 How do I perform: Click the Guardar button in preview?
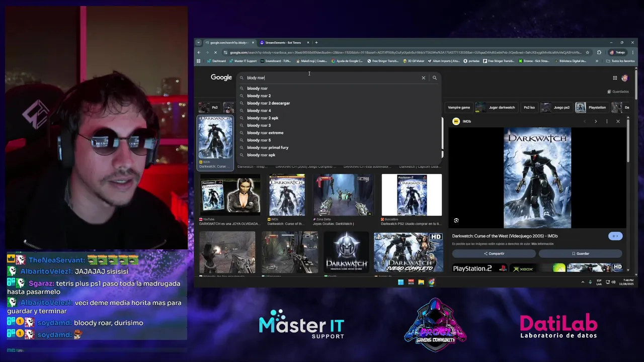point(580,253)
